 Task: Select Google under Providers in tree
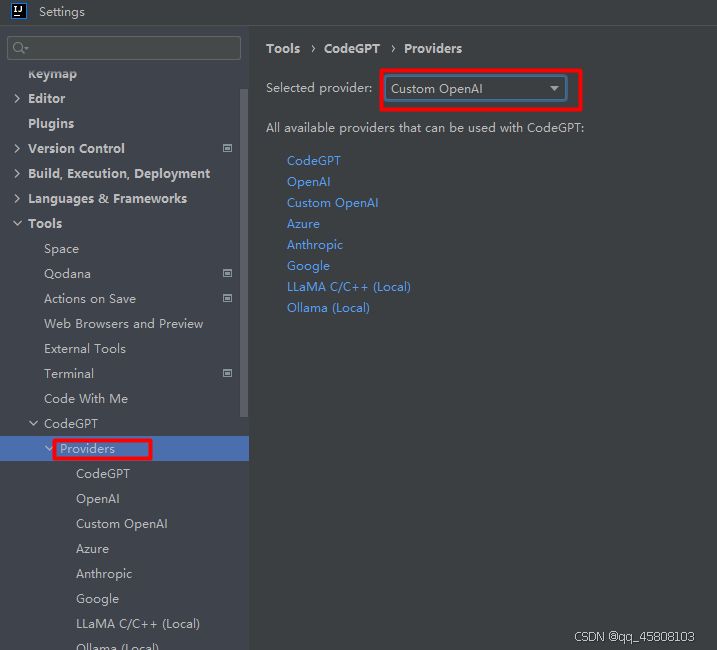click(97, 598)
